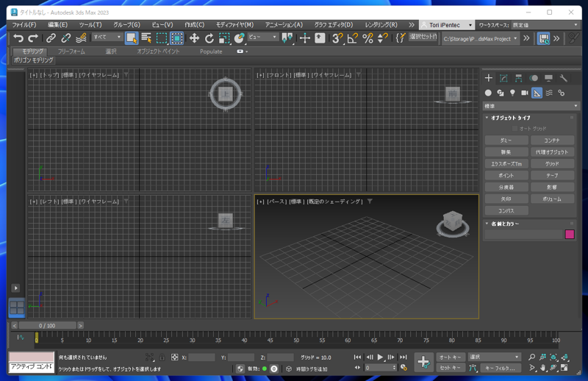Click Maximize Viewport toggle icon
Image resolution: width=588 pixels, height=381 pixels.
click(x=564, y=368)
